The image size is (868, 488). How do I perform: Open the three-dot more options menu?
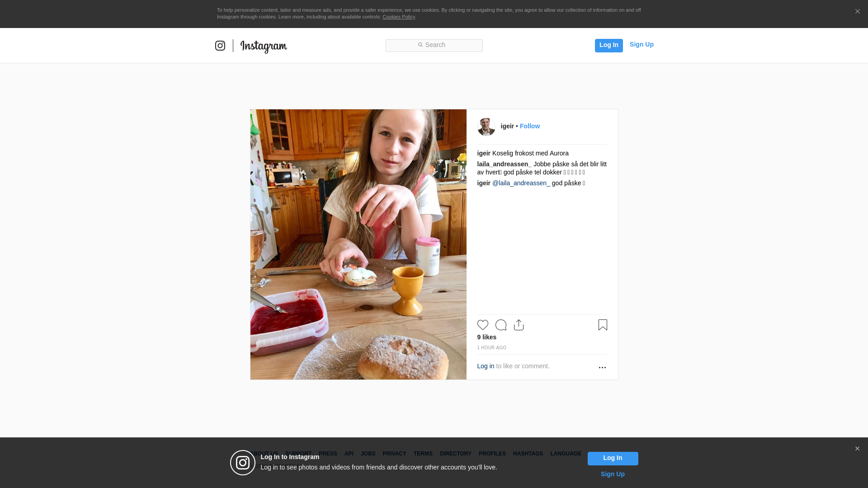(602, 368)
